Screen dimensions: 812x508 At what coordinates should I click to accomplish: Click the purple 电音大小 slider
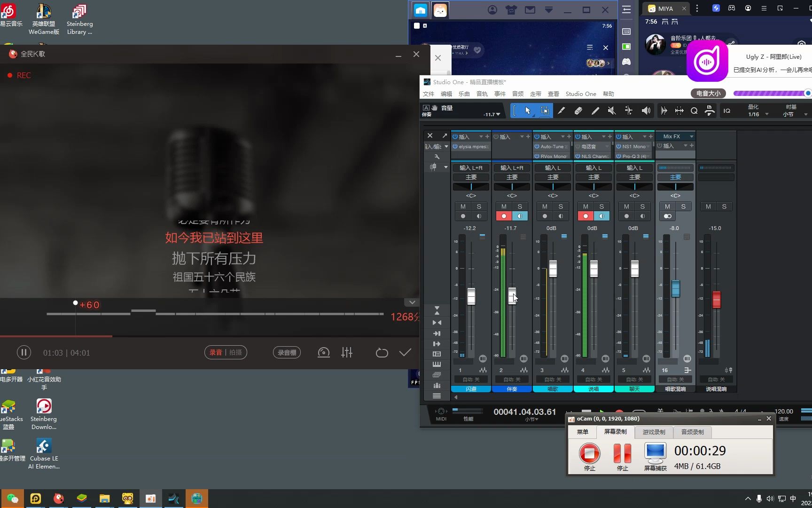[772, 93]
